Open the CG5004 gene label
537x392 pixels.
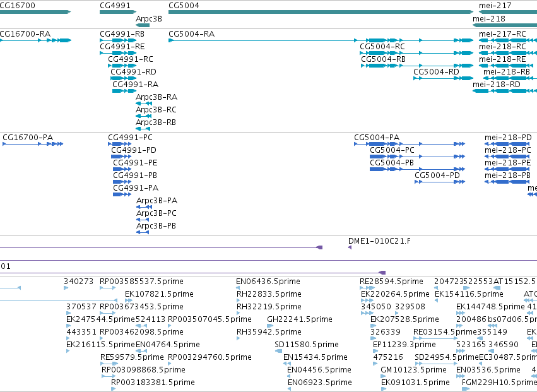coord(184,6)
